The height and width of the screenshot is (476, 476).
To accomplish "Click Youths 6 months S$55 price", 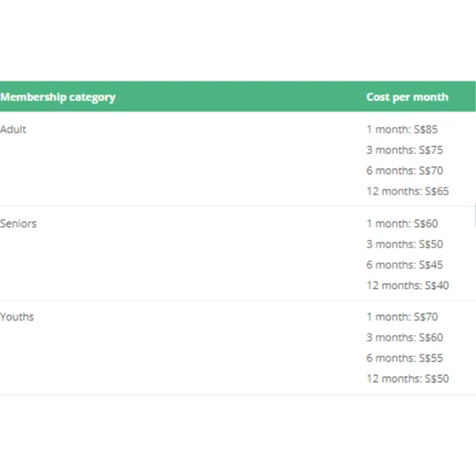I will click(405, 358).
